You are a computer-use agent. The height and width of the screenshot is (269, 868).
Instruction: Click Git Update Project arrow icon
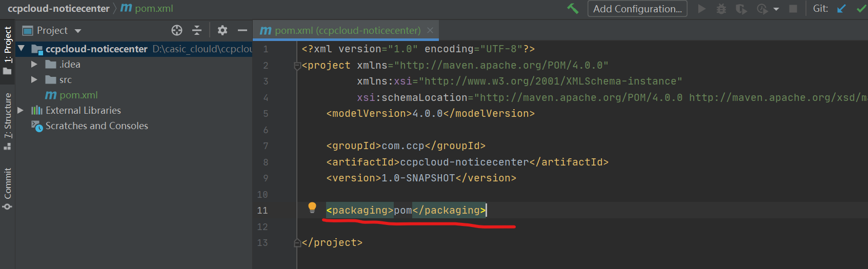(841, 9)
